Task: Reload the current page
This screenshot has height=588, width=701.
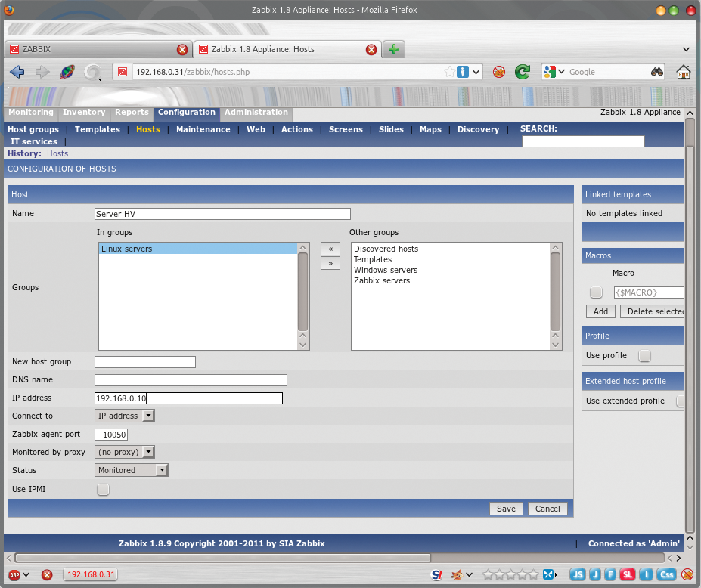Action: (x=522, y=72)
